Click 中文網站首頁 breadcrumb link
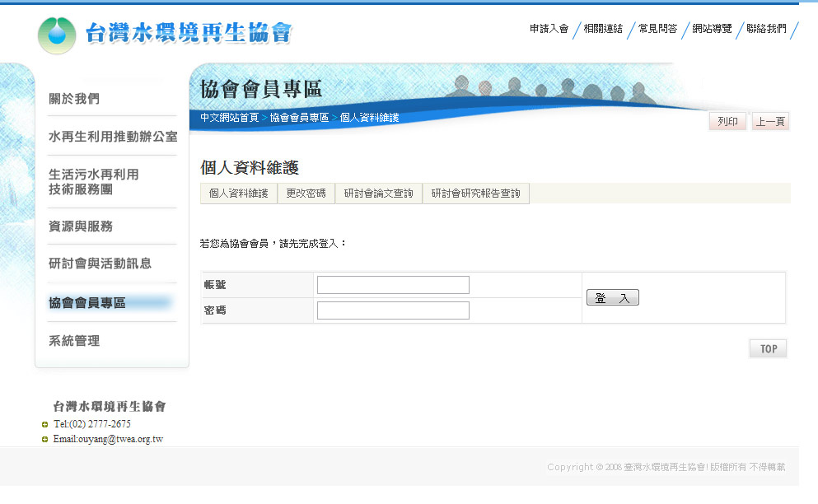The image size is (818, 504). [230, 118]
